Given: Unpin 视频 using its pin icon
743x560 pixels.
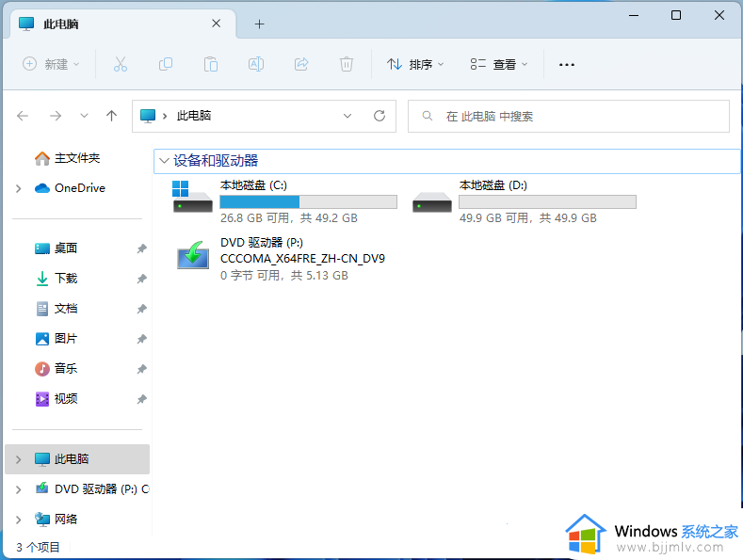Looking at the screenshot, I should tap(141, 399).
